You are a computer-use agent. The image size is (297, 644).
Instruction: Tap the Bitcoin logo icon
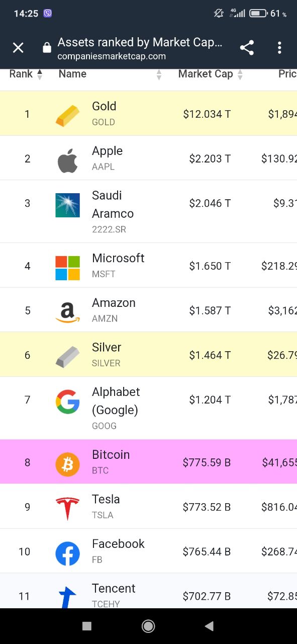[x=67, y=464]
